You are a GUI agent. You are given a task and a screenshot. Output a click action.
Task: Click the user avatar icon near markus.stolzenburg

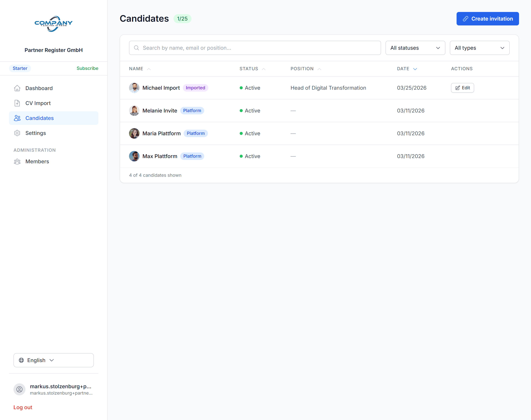point(19,389)
